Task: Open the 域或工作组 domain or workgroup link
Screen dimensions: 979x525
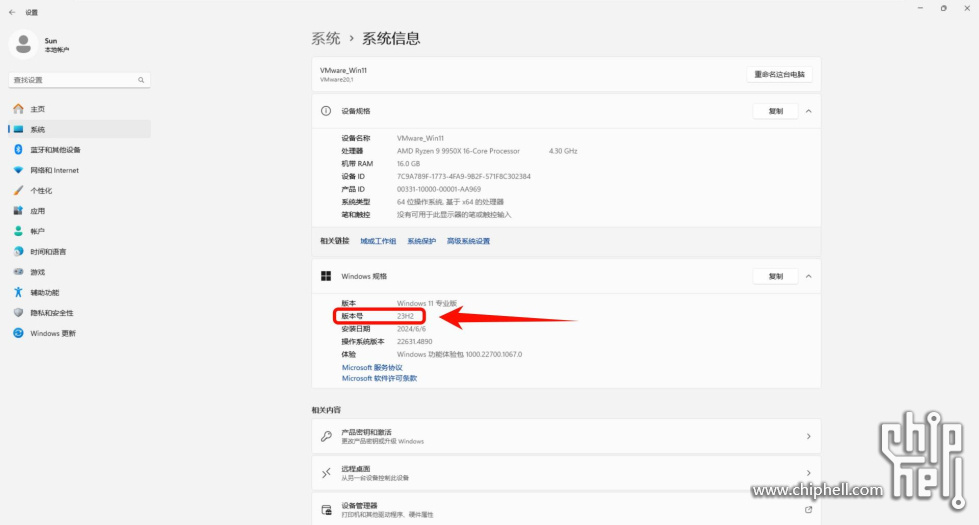Action: click(378, 241)
